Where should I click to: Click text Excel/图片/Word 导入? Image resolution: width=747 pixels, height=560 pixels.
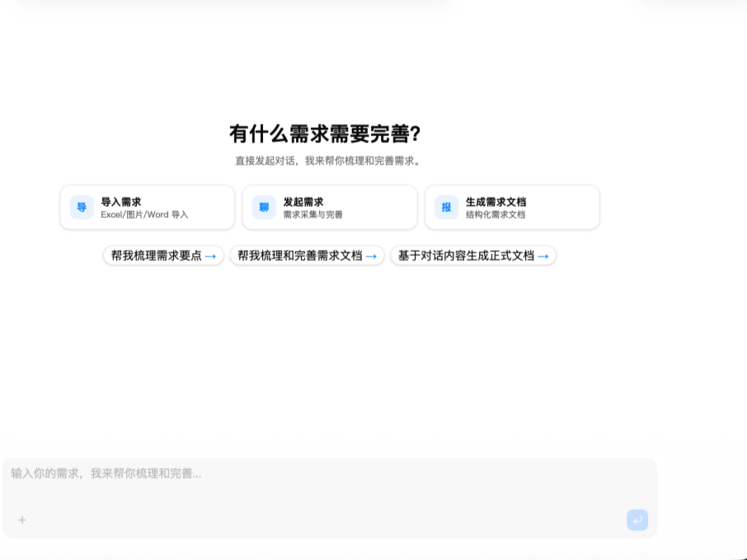(x=144, y=215)
